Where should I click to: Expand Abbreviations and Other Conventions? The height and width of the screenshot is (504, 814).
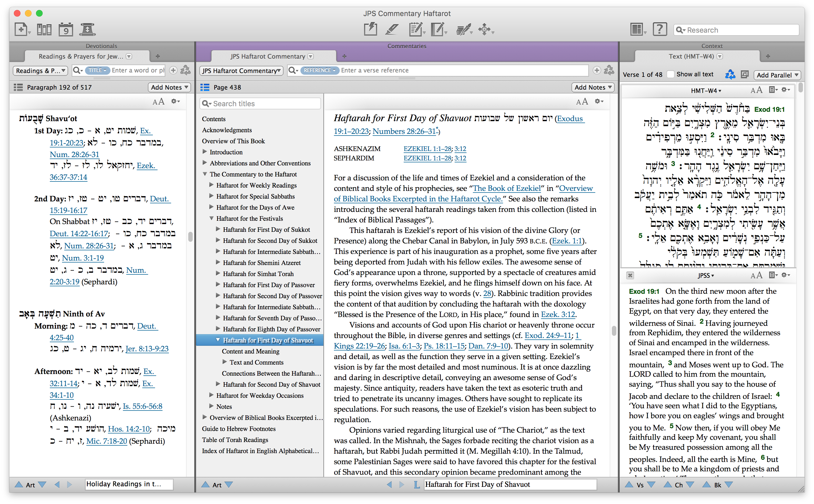click(x=205, y=163)
